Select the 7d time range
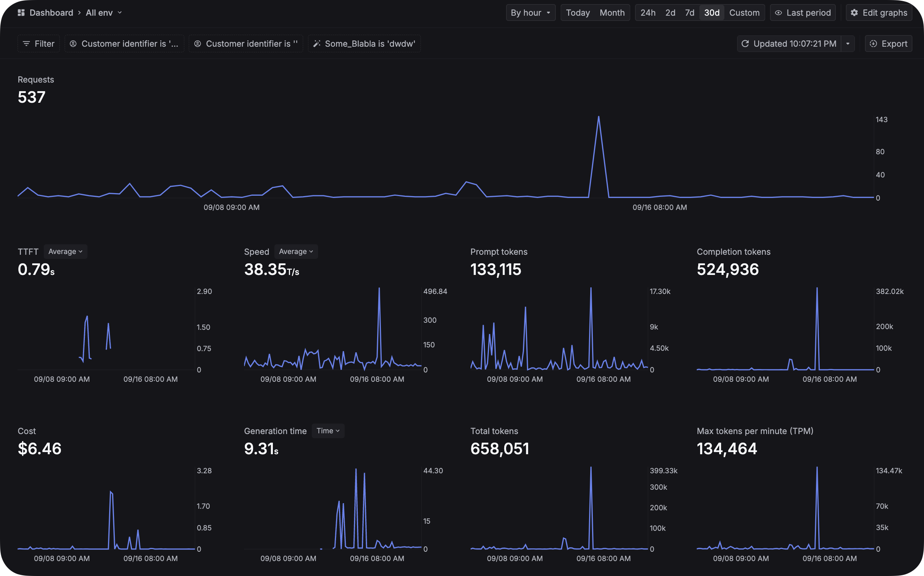 tap(689, 13)
